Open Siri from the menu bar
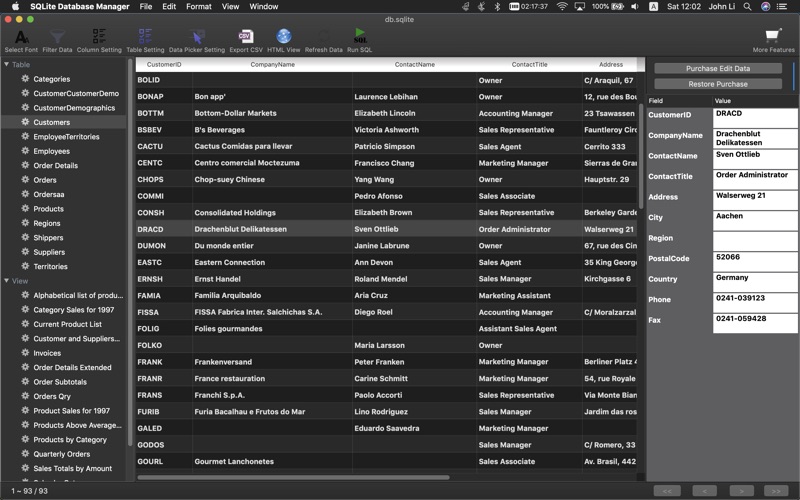The height and width of the screenshot is (500, 800). pos(765,7)
